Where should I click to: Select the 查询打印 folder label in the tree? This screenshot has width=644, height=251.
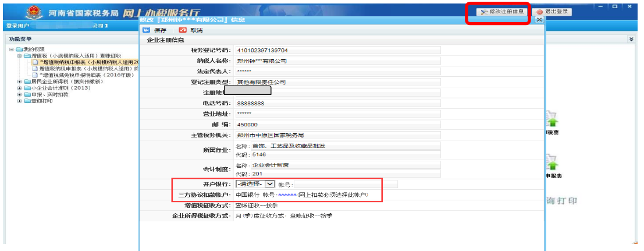41,101
